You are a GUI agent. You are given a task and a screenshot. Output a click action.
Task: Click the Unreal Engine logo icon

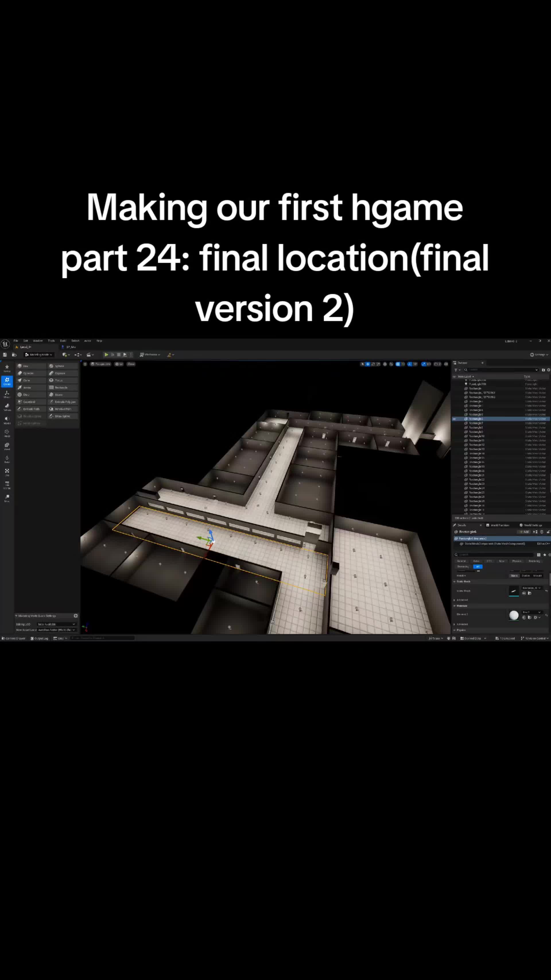(5, 344)
